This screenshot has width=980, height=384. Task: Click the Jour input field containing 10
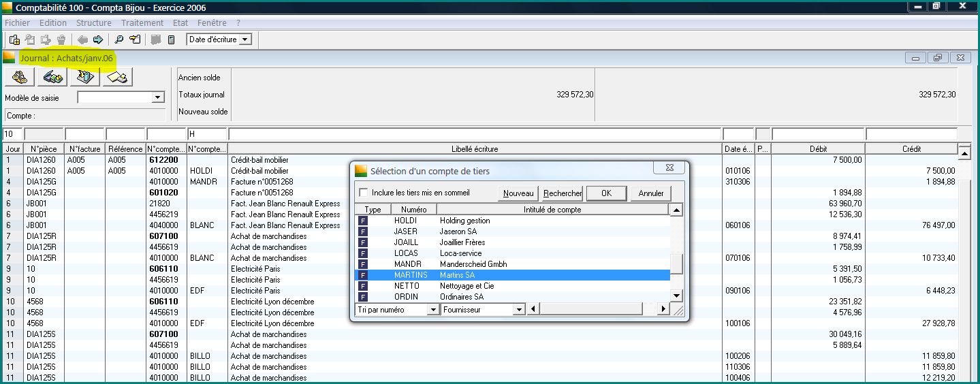(x=13, y=134)
